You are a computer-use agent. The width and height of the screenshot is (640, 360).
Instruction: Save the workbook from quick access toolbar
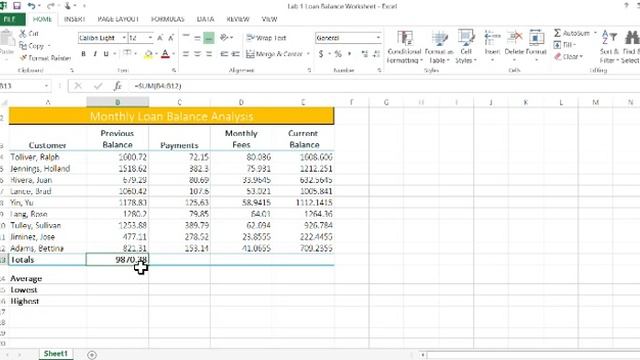(x=17, y=6)
